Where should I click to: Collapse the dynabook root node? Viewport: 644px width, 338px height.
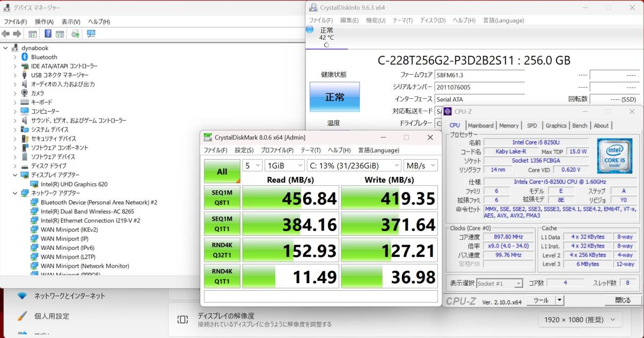(5, 48)
